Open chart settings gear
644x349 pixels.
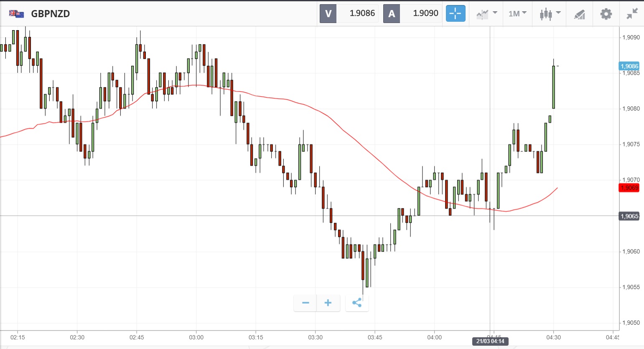tap(606, 14)
